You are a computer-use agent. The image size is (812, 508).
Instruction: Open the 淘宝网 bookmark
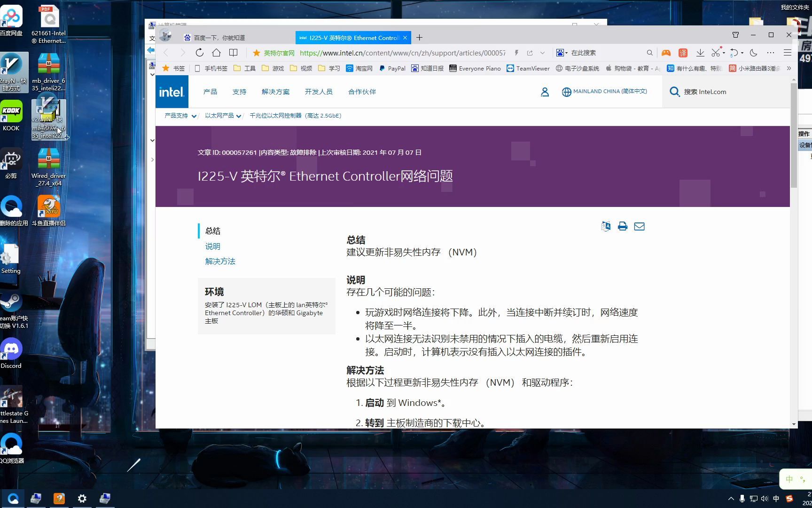pyautogui.click(x=359, y=68)
